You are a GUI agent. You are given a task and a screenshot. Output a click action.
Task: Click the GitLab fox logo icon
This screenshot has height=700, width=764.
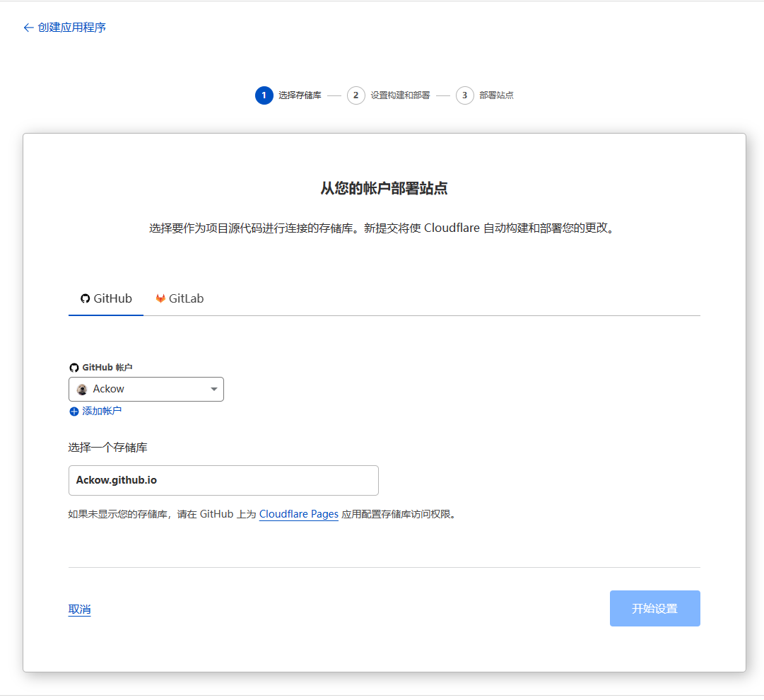(160, 298)
